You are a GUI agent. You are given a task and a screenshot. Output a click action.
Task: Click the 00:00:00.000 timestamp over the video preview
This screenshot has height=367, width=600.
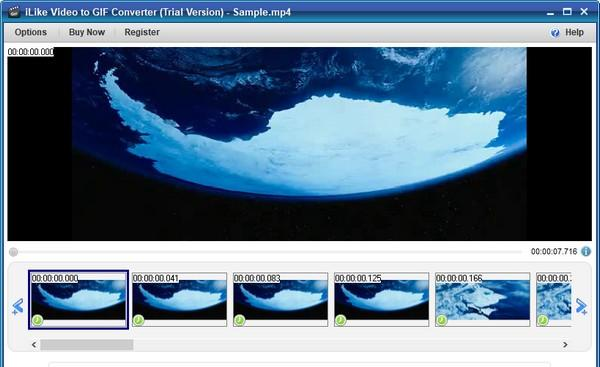31,52
